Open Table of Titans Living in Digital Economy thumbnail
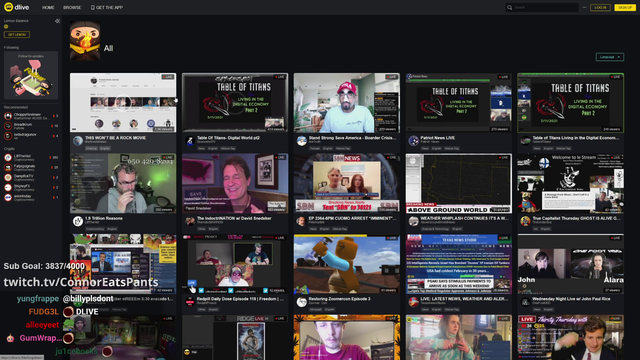Viewport: 640px width, 360px height. (x=570, y=102)
